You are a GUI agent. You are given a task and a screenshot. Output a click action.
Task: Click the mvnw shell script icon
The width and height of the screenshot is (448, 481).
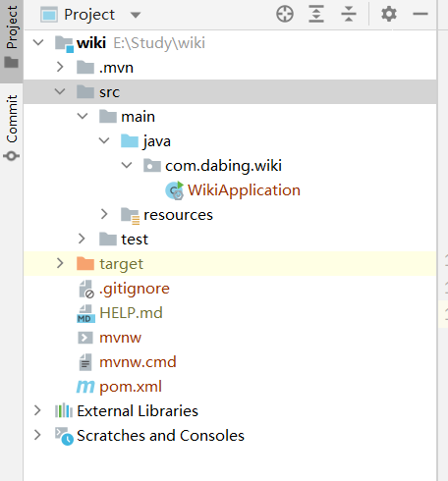[85, 338]
